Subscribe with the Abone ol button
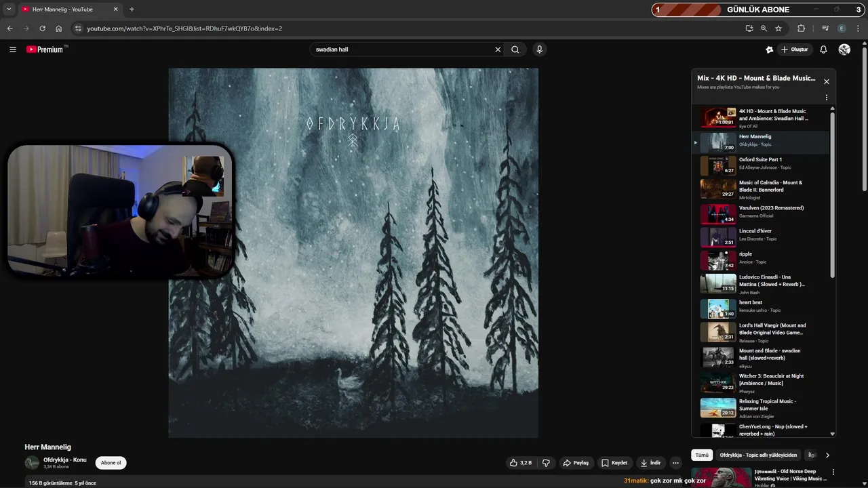 coord(111,463)
